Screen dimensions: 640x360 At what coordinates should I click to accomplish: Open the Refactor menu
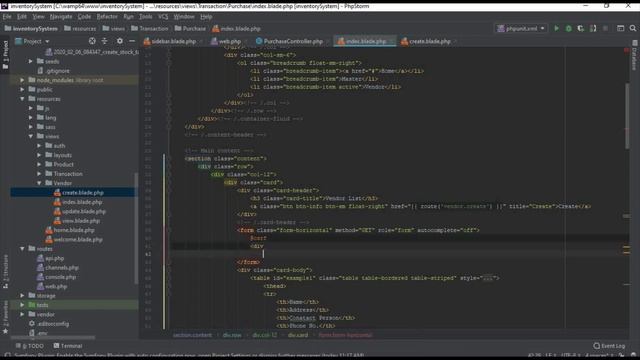click(x=107, y=17)
